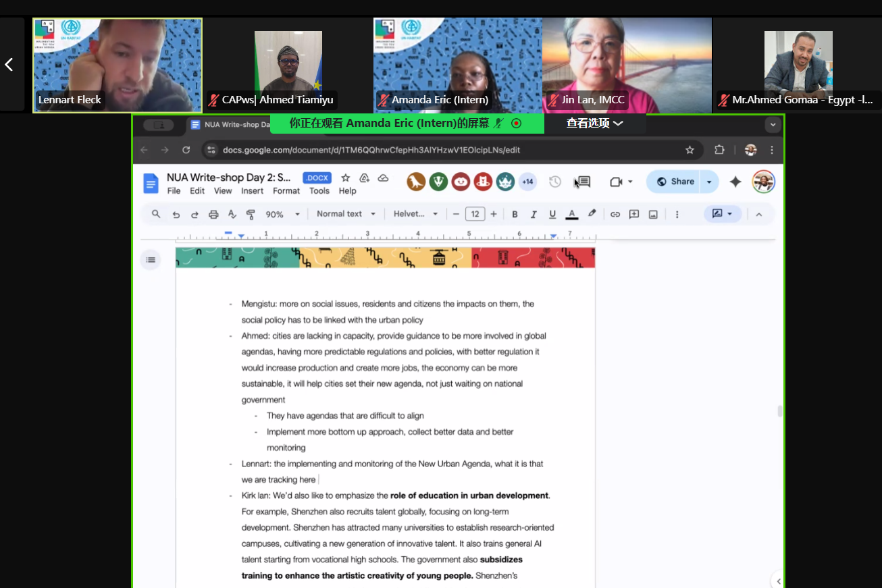Open the Gemini sparkle icon
882x588 pixels.
click(735, 182)
